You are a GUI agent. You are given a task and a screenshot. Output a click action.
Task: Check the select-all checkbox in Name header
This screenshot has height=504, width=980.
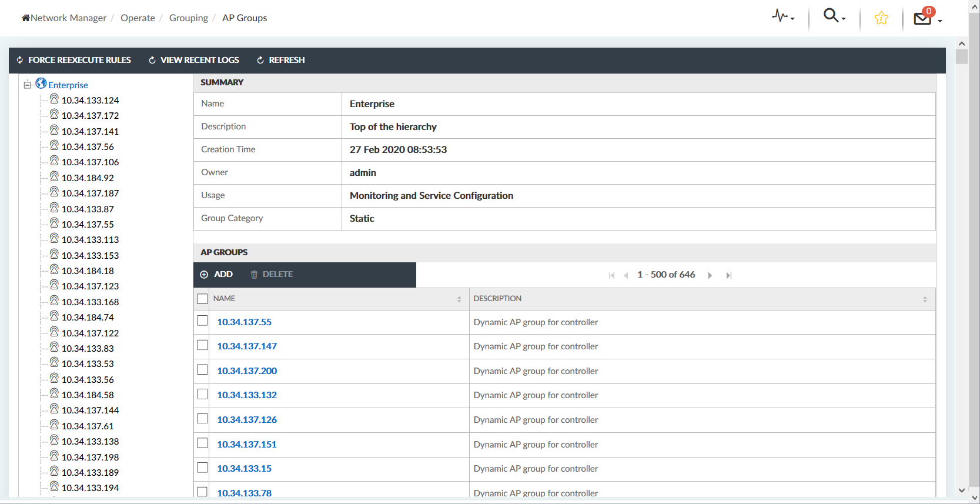[x=203, y=299]
